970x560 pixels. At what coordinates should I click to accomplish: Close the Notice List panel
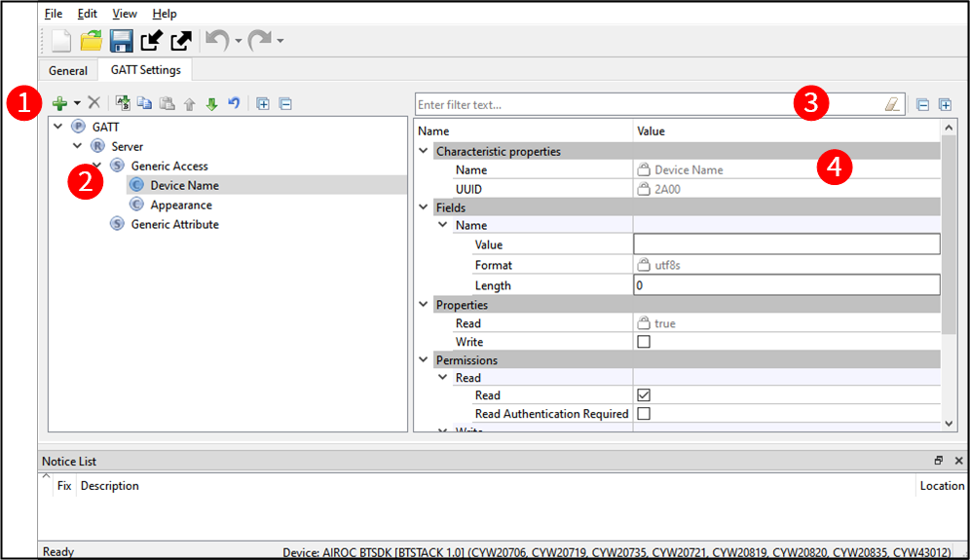click(959, 461)
